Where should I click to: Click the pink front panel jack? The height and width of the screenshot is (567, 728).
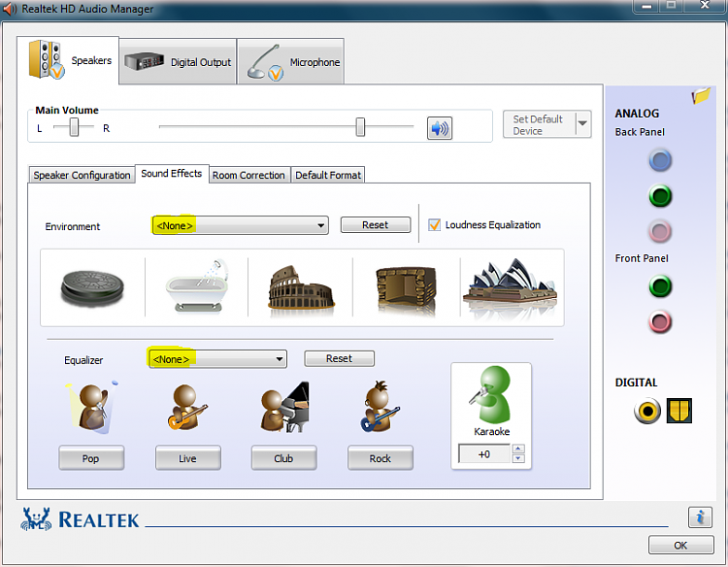pos(660,321)
